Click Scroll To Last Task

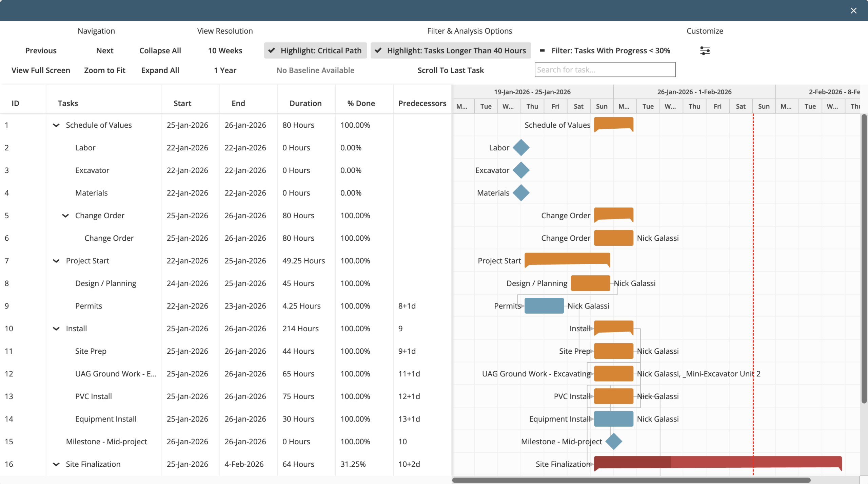450,70
